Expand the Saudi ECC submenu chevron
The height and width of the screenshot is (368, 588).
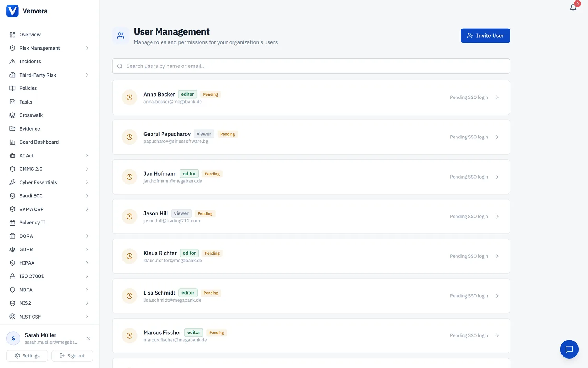[87, 196]
